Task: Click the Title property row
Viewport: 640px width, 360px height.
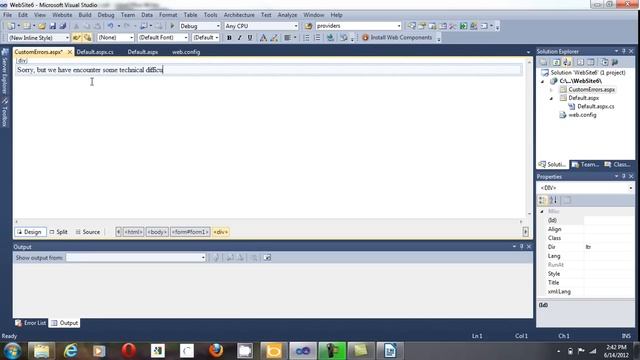Action: tap(586, 282)
